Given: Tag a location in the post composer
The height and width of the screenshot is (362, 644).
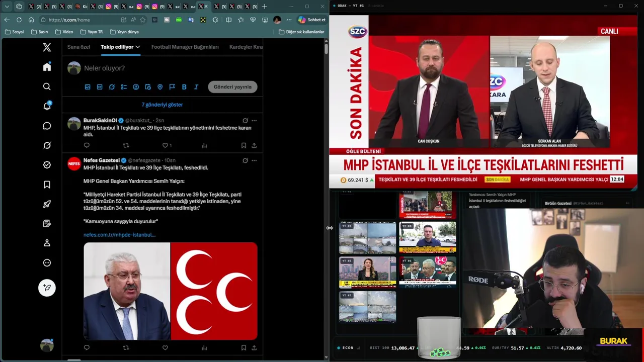Looking at the screenshot, I should (160, 87).
